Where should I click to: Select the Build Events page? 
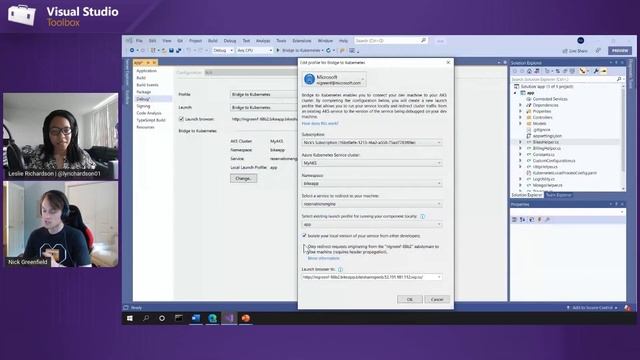147,85
